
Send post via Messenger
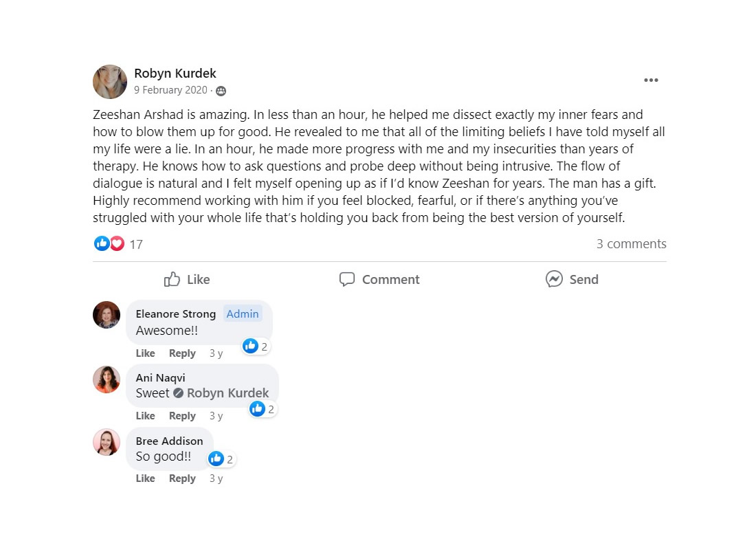coord(572,279)
